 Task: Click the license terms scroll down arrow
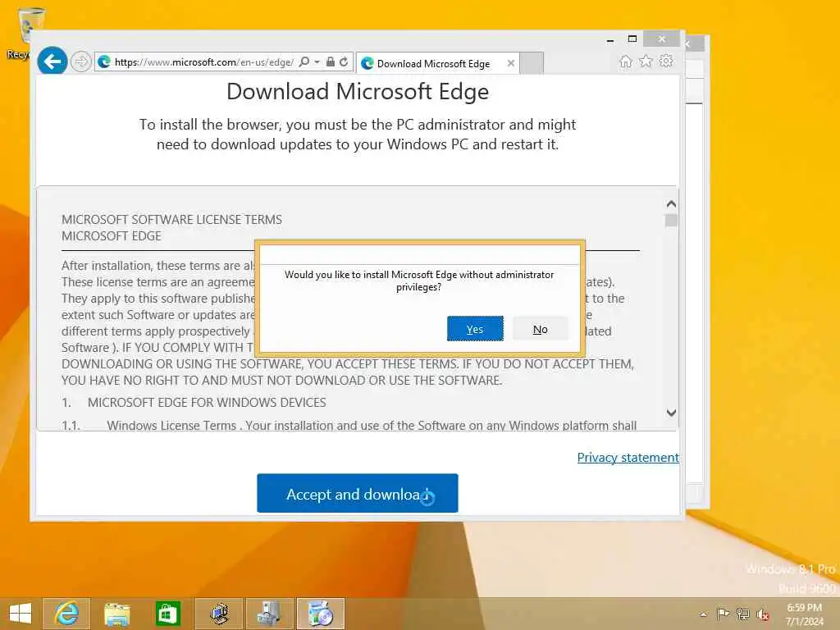click(671, 413)
